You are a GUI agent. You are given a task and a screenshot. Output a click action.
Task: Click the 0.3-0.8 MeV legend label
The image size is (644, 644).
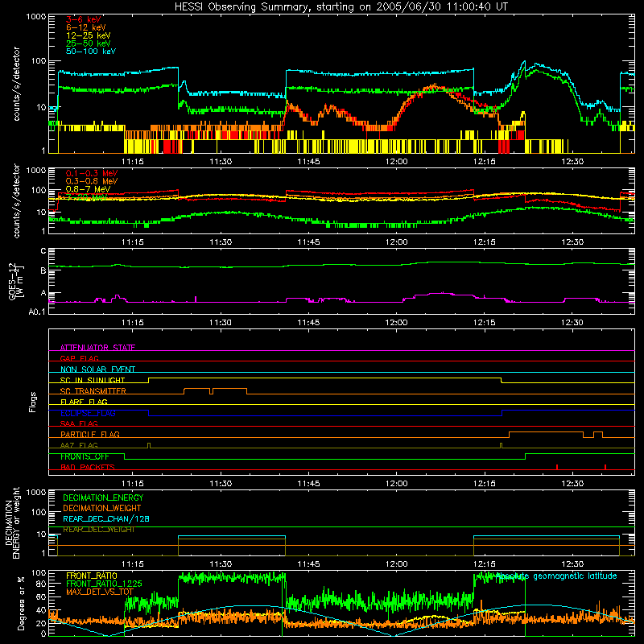(x=92, y=181)
